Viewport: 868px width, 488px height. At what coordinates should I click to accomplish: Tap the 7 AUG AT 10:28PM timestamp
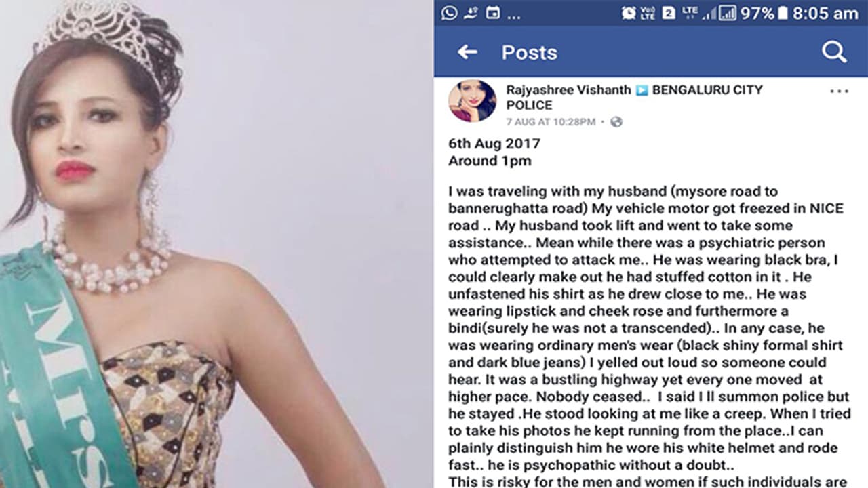point(551,122)
